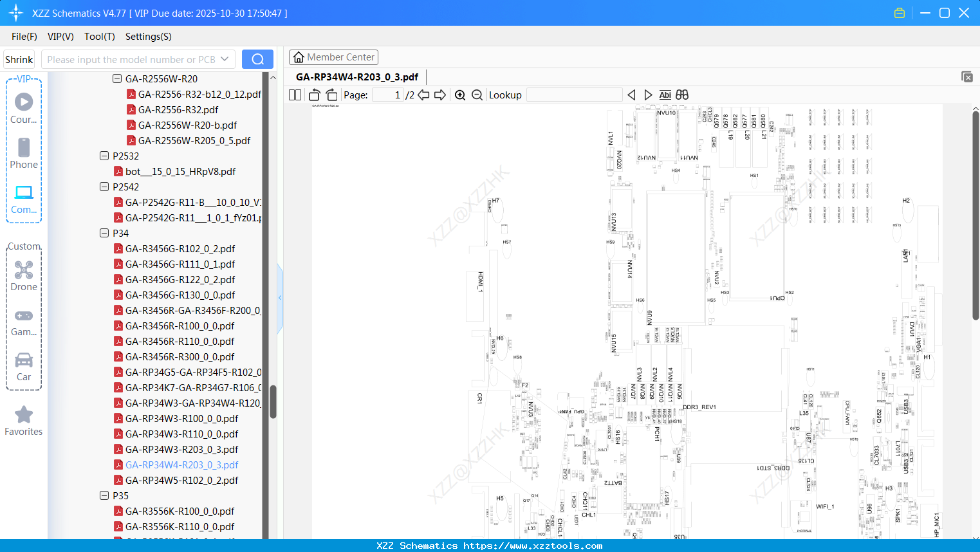Viewport: 980px width, 552px height.
Task: Click the Abi text match icon
Action: (665, 95)
